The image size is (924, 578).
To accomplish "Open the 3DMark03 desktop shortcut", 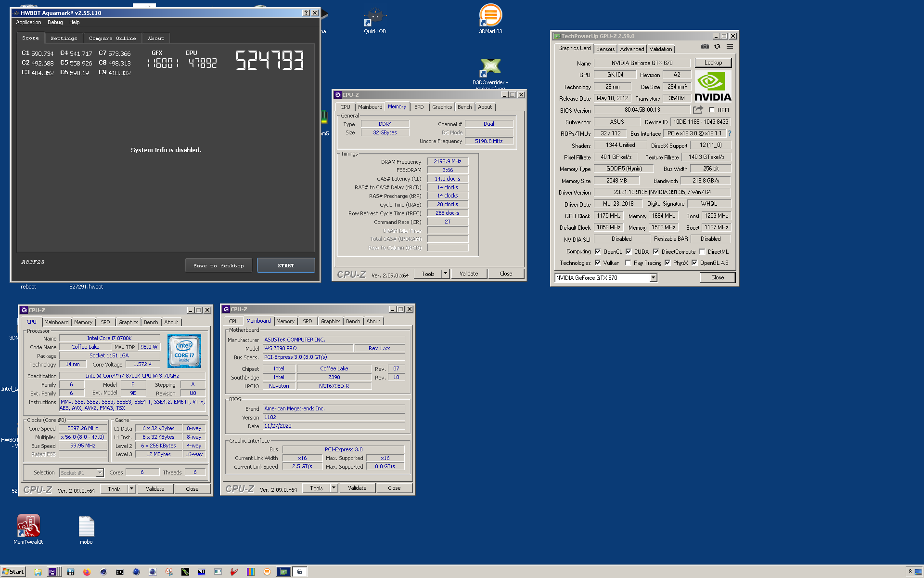I will click(490, 19).
